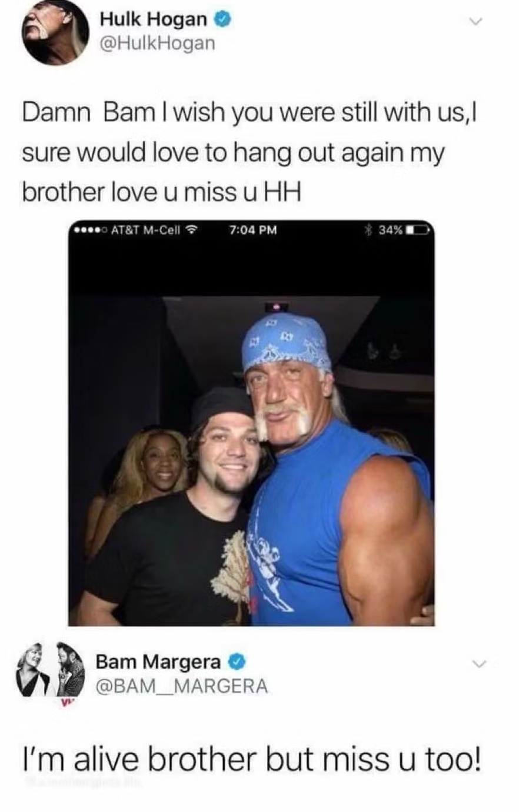Screen dimensions: 519x812
Task: Click Hulk Hogan's blue verified badge
Action: [x=222, y=20]
